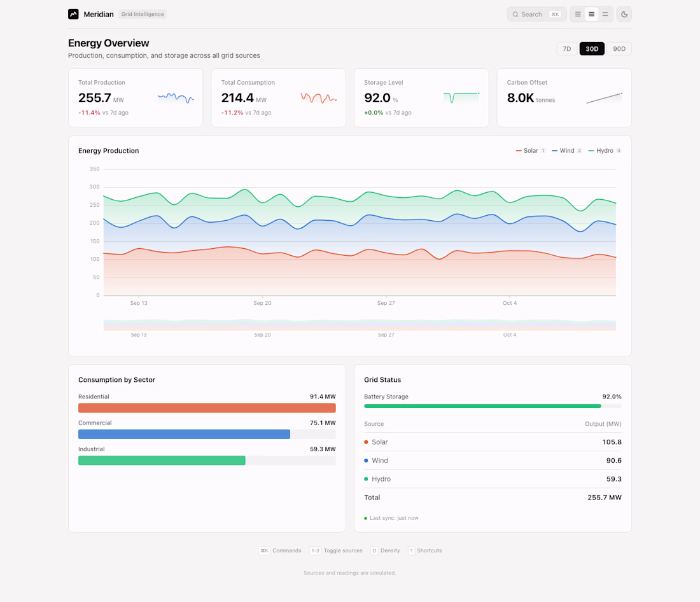Click the Total Production sparkline
700x602 pixels.
176,97
